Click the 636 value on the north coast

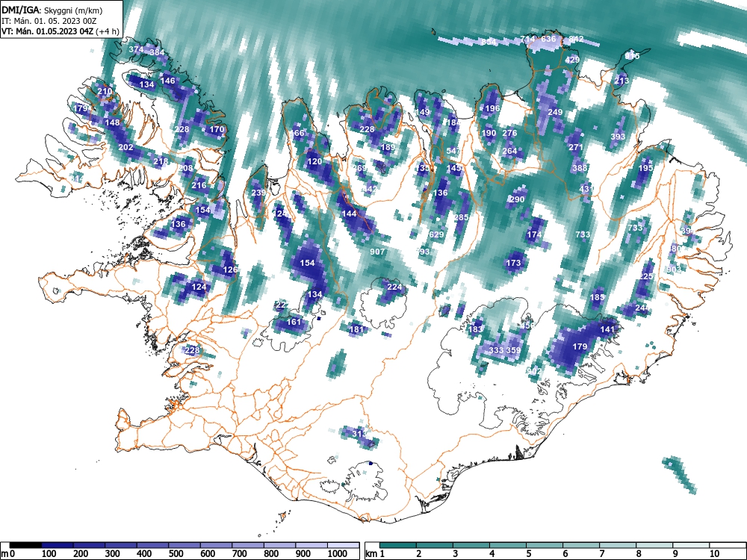tap(548, 39)
